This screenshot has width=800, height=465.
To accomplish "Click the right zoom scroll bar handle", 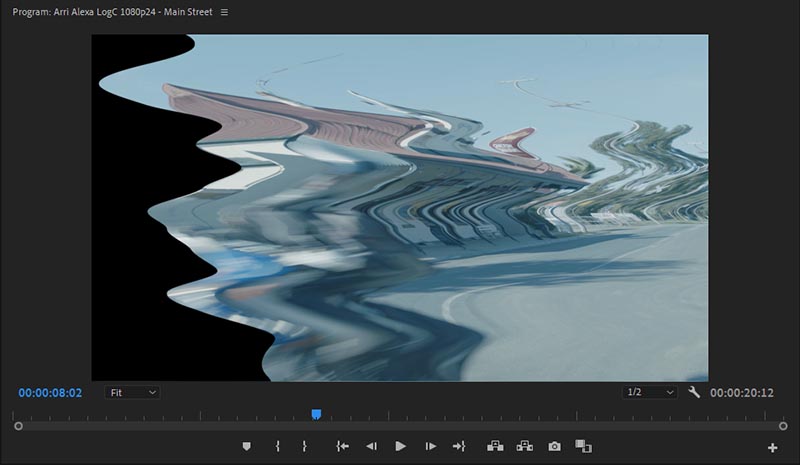I will [x=783, y=426].
